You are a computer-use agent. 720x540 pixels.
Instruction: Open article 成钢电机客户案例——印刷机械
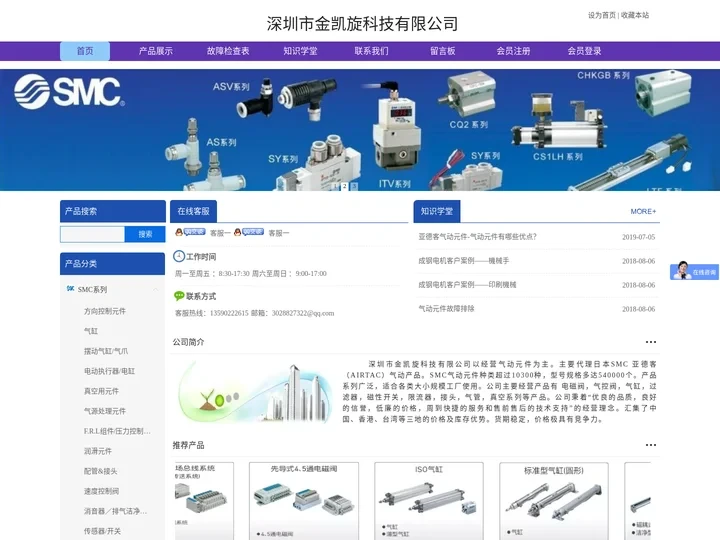click(x=467, y=284)
